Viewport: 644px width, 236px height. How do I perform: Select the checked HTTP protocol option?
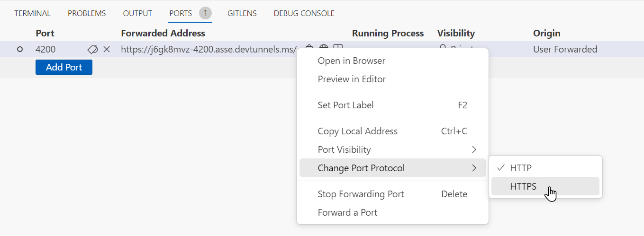point(545,168)
